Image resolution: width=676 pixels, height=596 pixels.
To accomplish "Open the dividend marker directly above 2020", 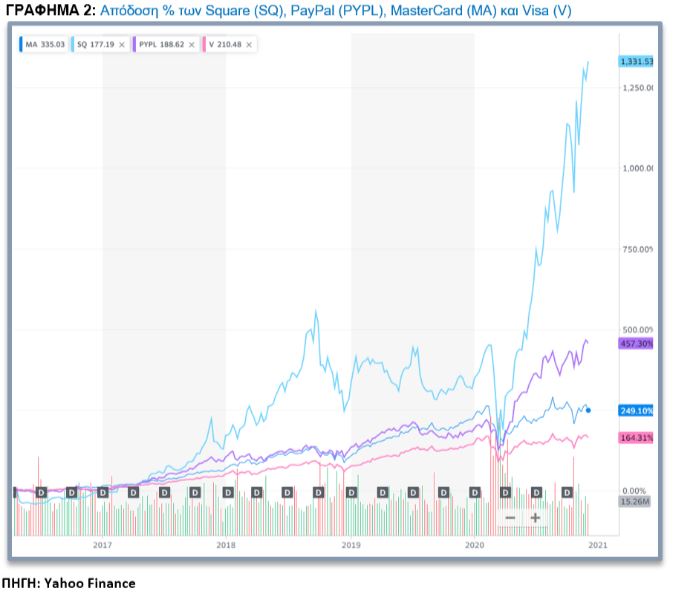I will (475, 492).
